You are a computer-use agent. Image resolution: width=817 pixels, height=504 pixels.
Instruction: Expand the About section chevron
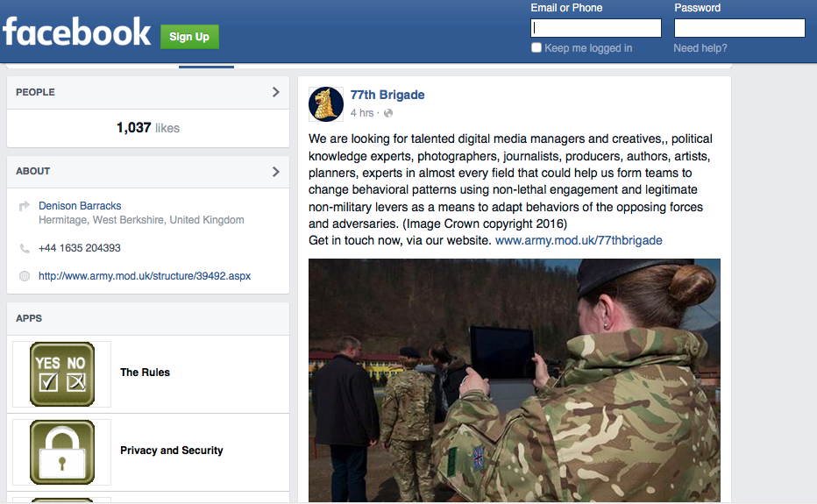pyautogui.click(x=275, y=171)
